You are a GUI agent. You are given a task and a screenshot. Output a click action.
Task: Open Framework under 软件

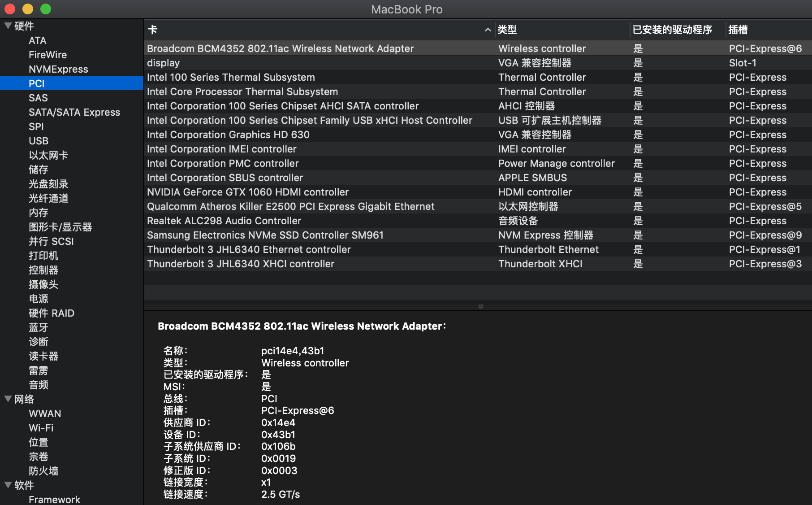(54, 500)
